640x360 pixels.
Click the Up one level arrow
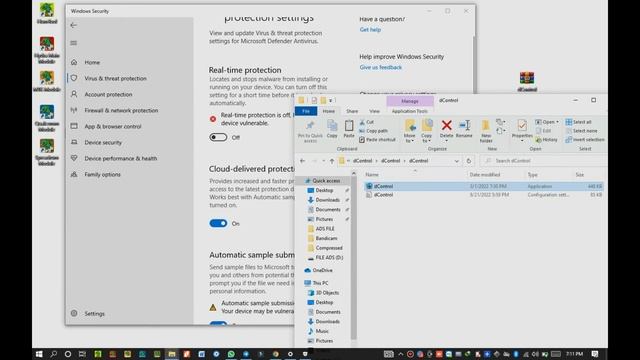coord(332,161)
